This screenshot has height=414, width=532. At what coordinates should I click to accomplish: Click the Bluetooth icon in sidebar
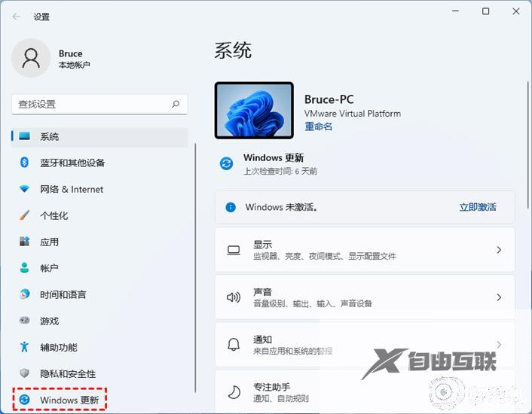[x=24, y=163]
